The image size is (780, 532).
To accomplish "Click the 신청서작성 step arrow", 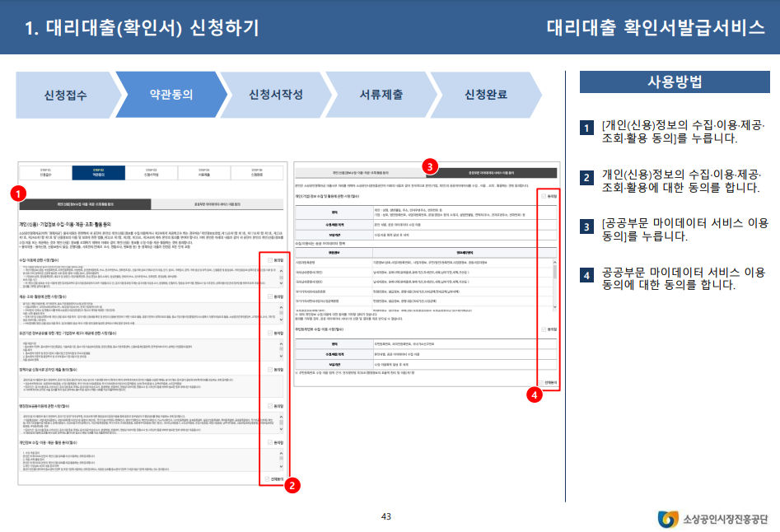I will click(x=276, y=95).
